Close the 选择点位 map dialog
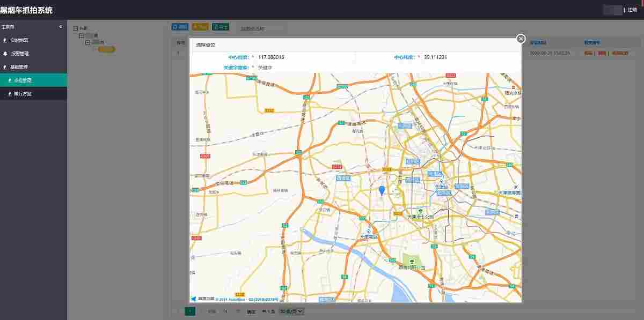 click(520, 39)
